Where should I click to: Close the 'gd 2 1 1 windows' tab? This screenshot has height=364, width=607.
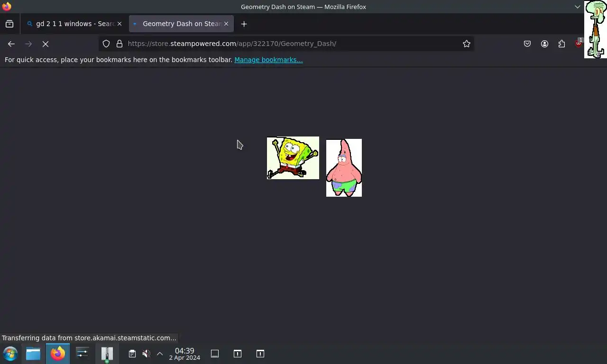coord(120,24)
